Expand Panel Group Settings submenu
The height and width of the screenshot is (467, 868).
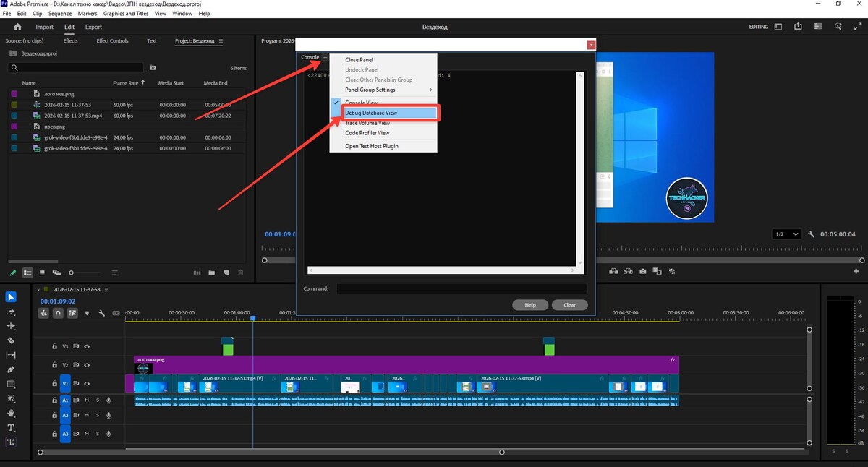383,90
